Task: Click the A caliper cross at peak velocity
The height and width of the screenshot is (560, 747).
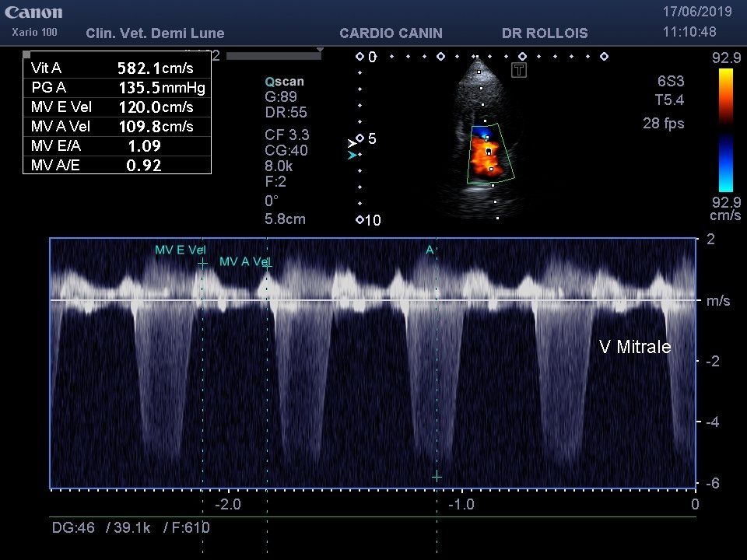Action: click(x=437, y=476)
